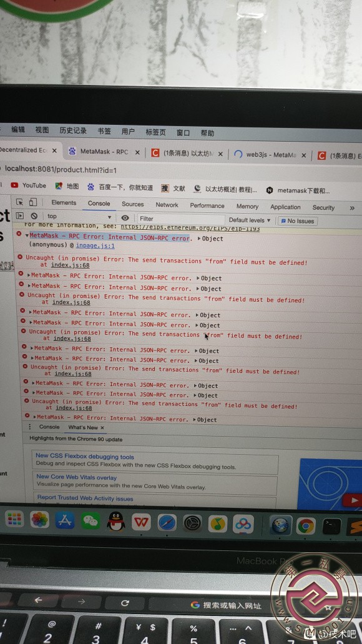This screenshot has height=644, width=362.
Task: Open the inpage.js:1 source link
Action: pos(95,246)
